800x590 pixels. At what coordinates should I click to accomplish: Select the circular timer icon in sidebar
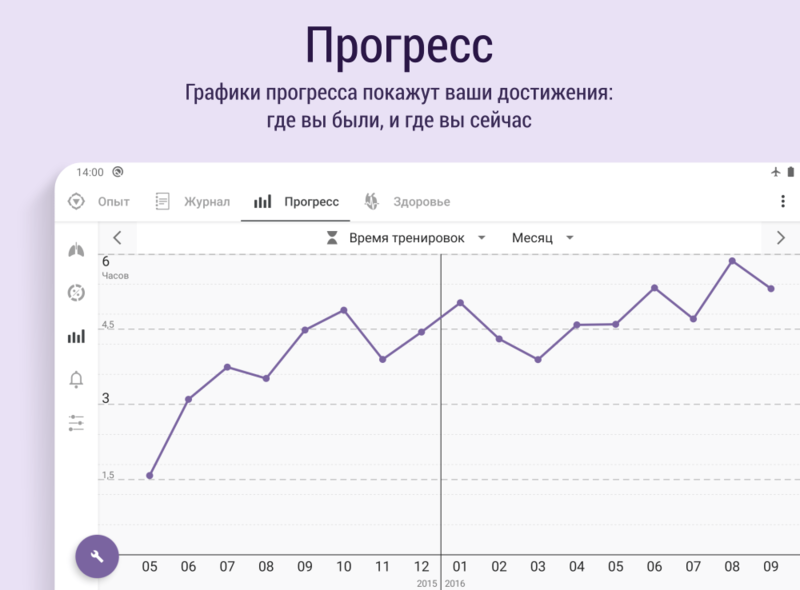(x=76, y=293)
